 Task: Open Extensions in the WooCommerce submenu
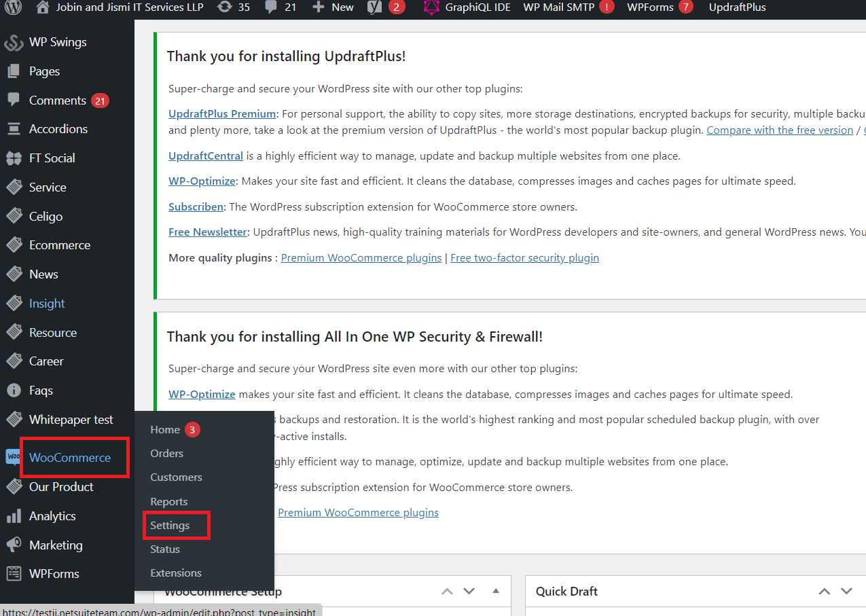click(x=176, y=573)
